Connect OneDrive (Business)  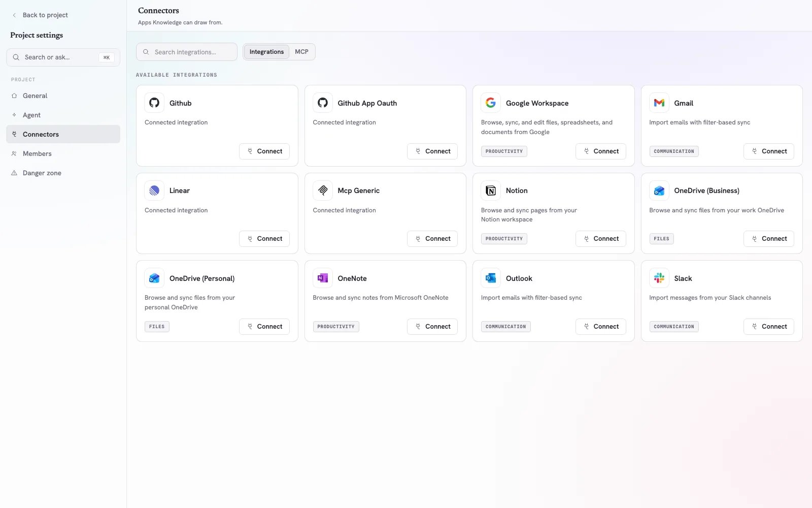click(769, 239)
